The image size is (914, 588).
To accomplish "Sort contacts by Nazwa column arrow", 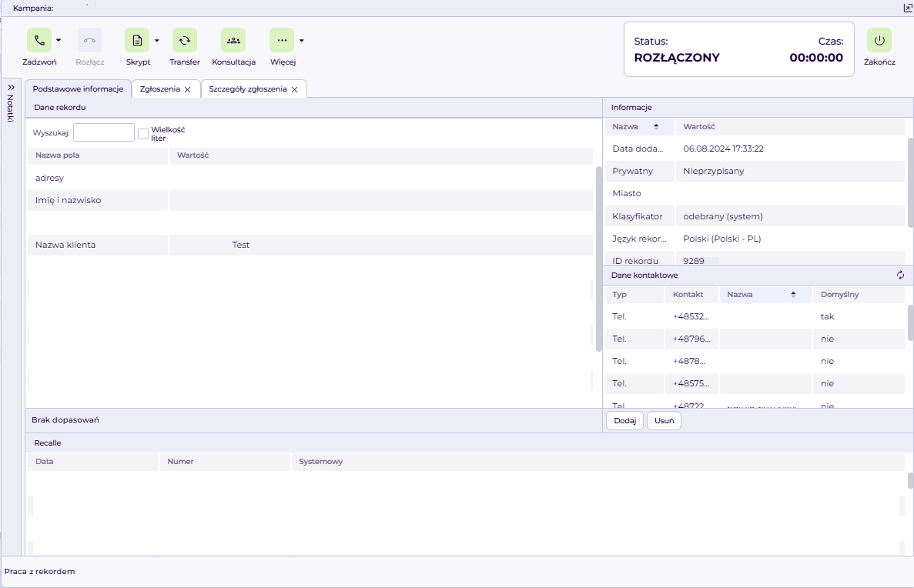I will 793,294.
